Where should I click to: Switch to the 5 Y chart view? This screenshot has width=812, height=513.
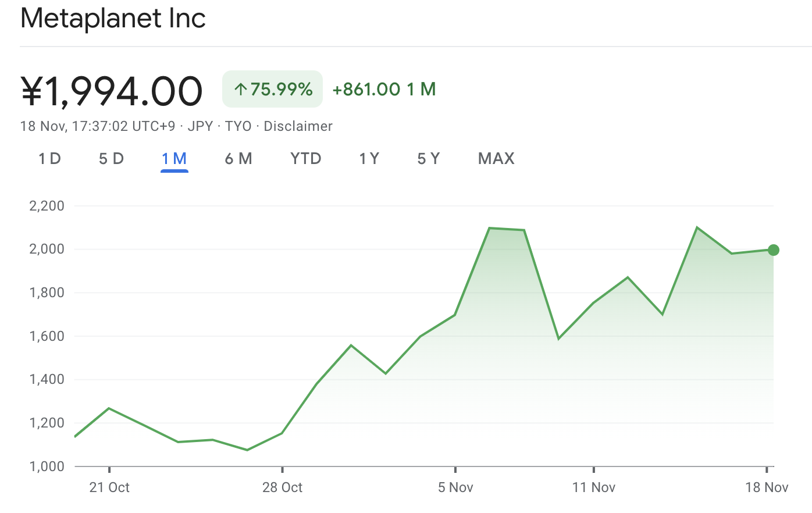pyautogui.click(x=428, y=159)
